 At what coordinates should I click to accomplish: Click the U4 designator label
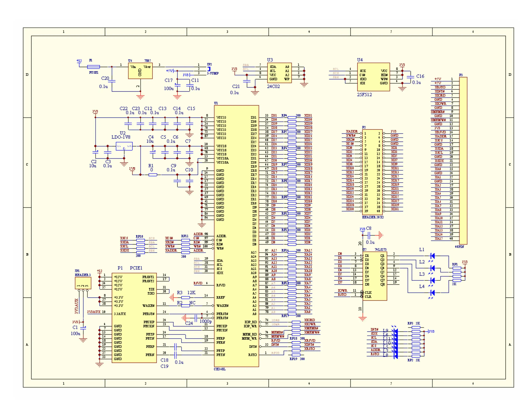coord(360,60)
